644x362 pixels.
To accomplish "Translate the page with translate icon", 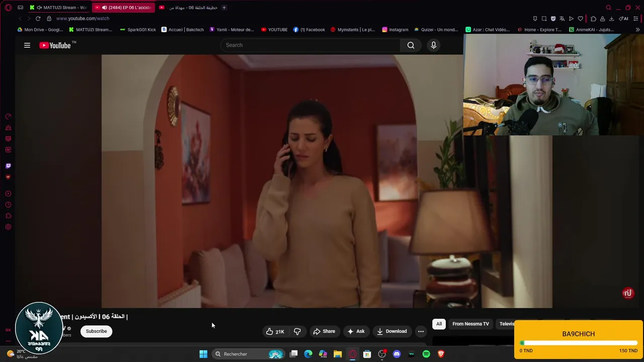I will tap(562, 19).
